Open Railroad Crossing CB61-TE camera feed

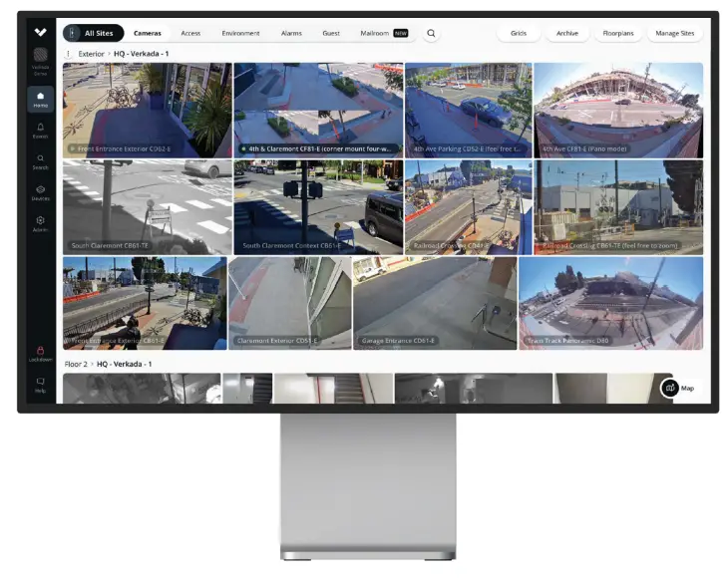pyautogui.click(x=618, y=207)
